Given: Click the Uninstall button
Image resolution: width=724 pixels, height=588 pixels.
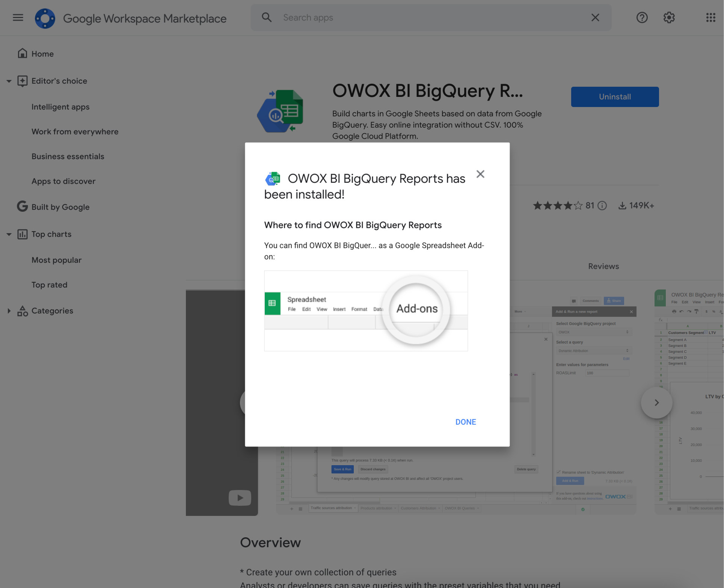Looking at the screenshot, I should [x=615, y=97].
